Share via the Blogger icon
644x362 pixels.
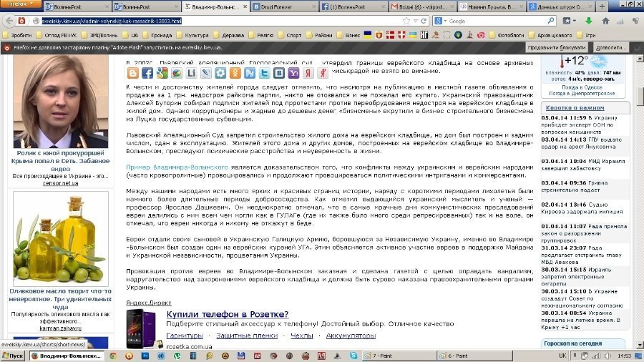(132, 73)
